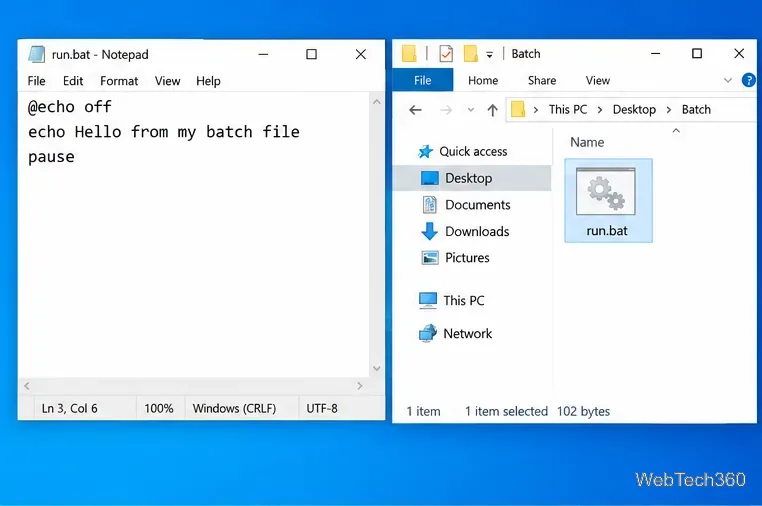Select Network in the navigation pane
Screen dimensions: 762x506
click(x=468, y=334)
